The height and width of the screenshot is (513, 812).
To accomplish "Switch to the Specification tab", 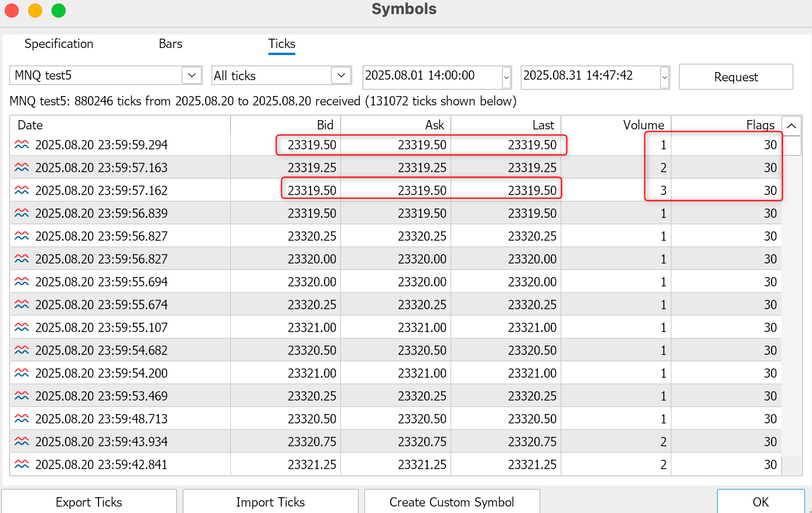I will [x=59, y=44].
